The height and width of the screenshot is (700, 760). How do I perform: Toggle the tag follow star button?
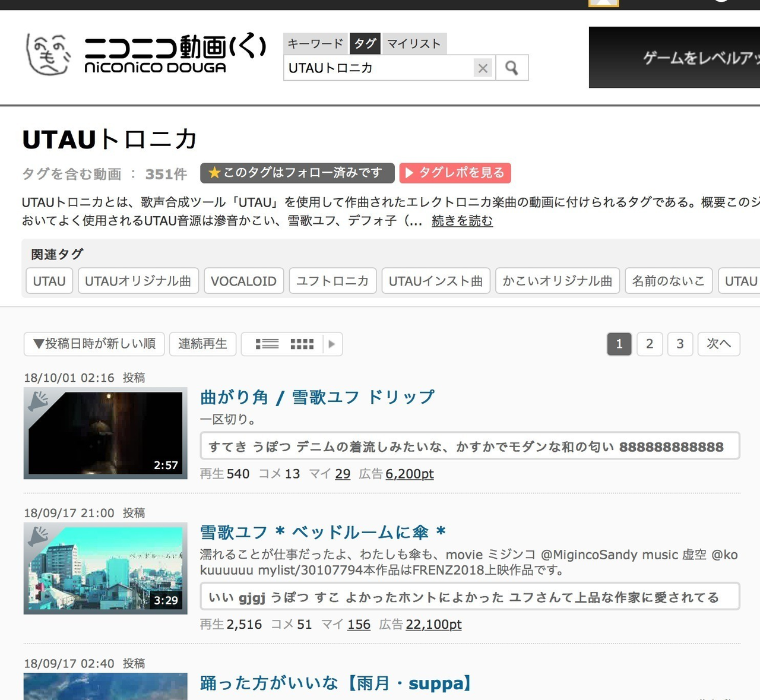click(297, 173)
